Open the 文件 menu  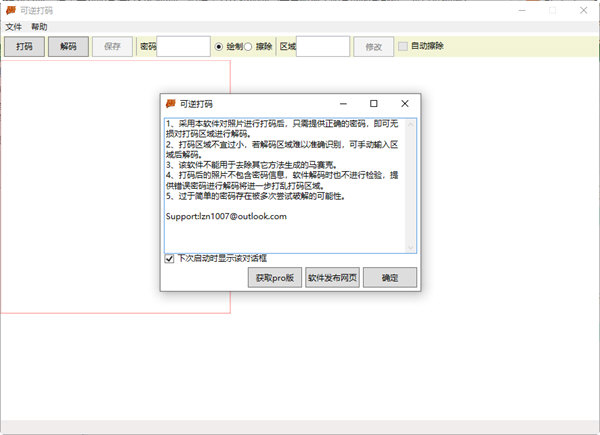pos(13,27)
